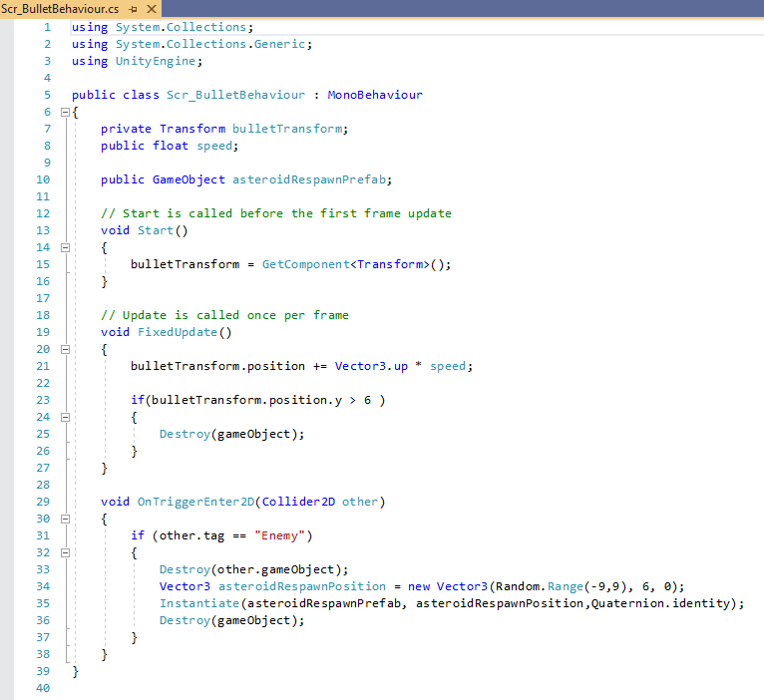Select the Scr_BulletBehaviour.cs tab

pyautogui.click(x=62, y=8)
